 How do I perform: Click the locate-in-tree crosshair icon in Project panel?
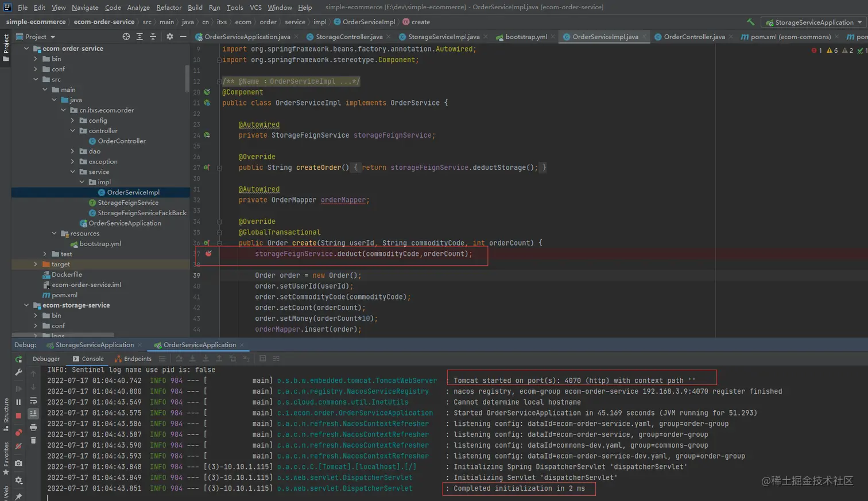126,37
